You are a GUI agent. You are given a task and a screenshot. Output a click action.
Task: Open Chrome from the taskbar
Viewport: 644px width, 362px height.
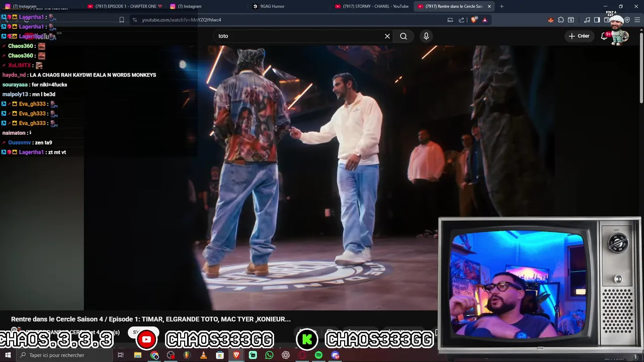tap(154, 355)
